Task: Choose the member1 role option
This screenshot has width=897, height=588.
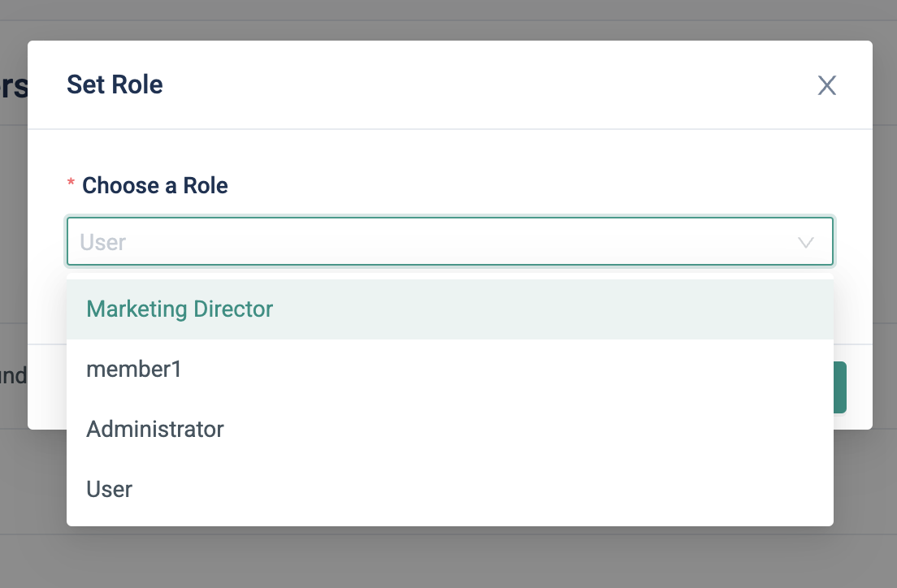Action: coord(134,370)
